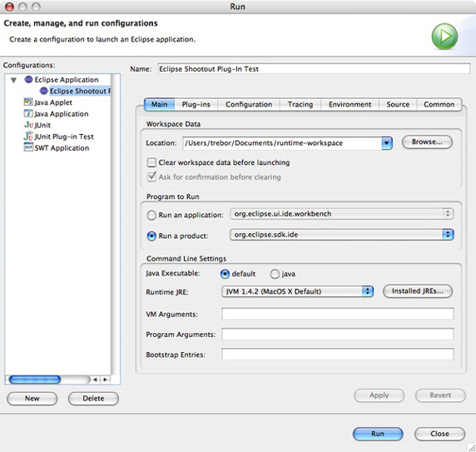Click the Eclipse Shootout configuration icon
The image size is (476, 452).
[x=44, y=91]
